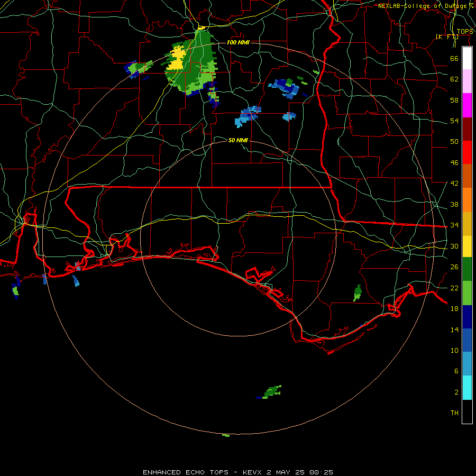This screenshot has width=476, height=476.
Task: Click the legend value '18'
Action: [454, 308]
